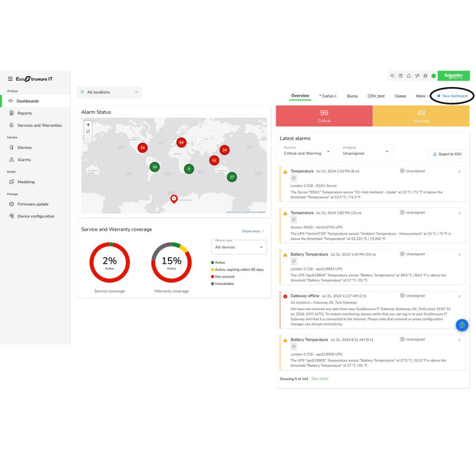Select the green 5 map cluster
476x476 pixels.
click(x=189, y=169)
